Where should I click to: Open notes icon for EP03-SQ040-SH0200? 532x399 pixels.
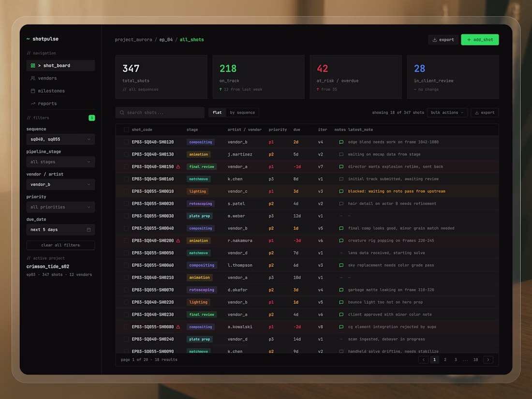(341, 240)
